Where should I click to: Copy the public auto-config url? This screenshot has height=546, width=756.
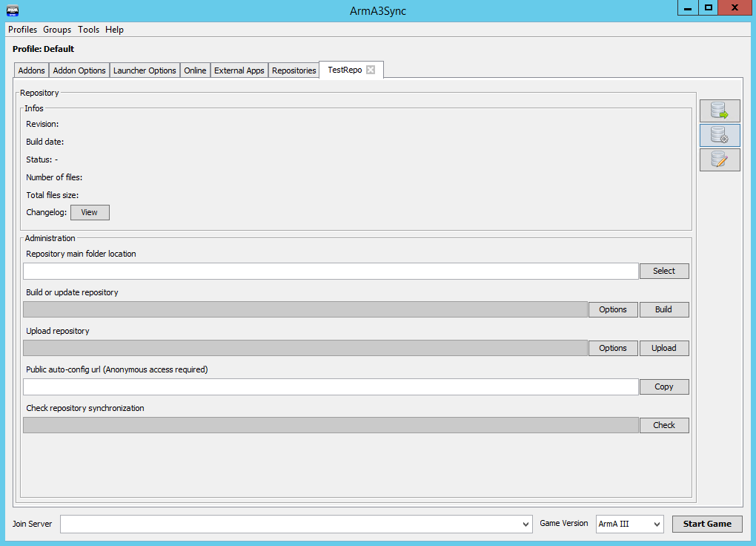point(664,387)
